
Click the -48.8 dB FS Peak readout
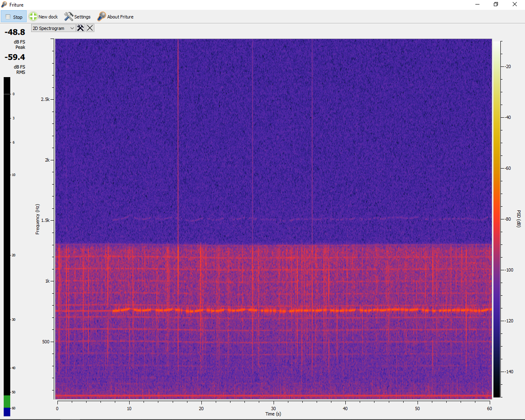[x=15, y=32]
